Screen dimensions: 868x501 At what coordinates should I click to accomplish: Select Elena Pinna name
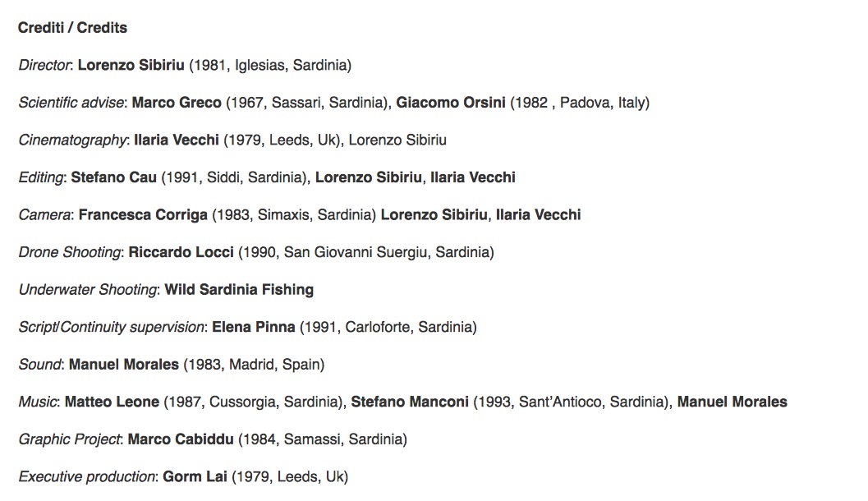click(253, 327)
